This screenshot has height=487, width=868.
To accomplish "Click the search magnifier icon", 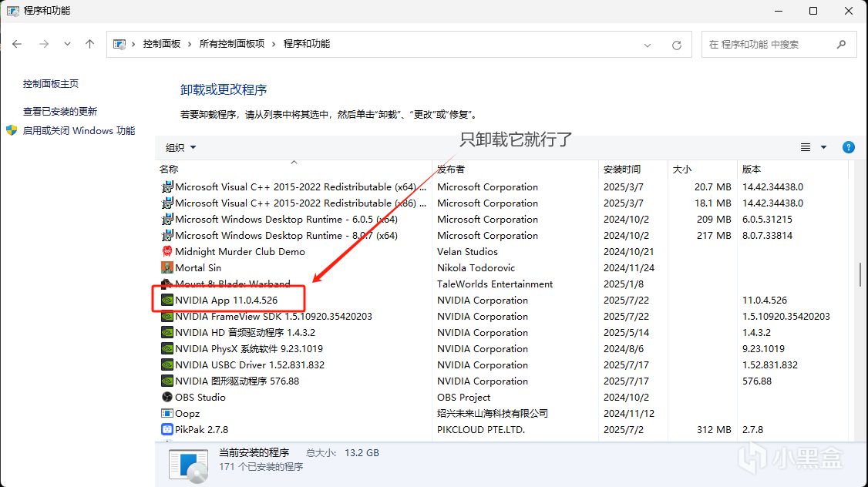I will coord(842,44).
